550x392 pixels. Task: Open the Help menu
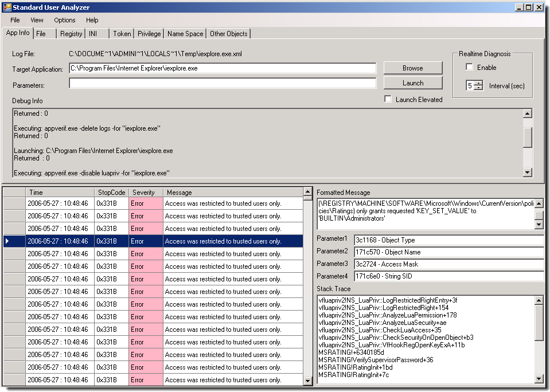[92, 20]
